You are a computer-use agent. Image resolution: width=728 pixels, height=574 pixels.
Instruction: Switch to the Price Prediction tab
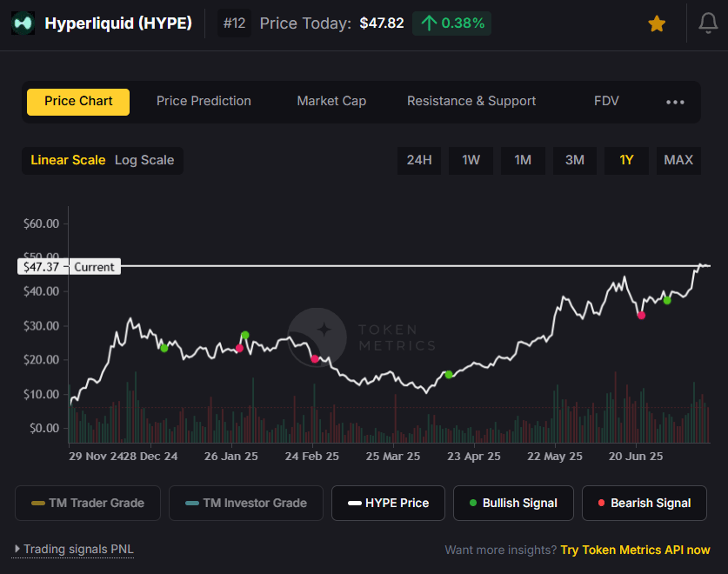204,101
